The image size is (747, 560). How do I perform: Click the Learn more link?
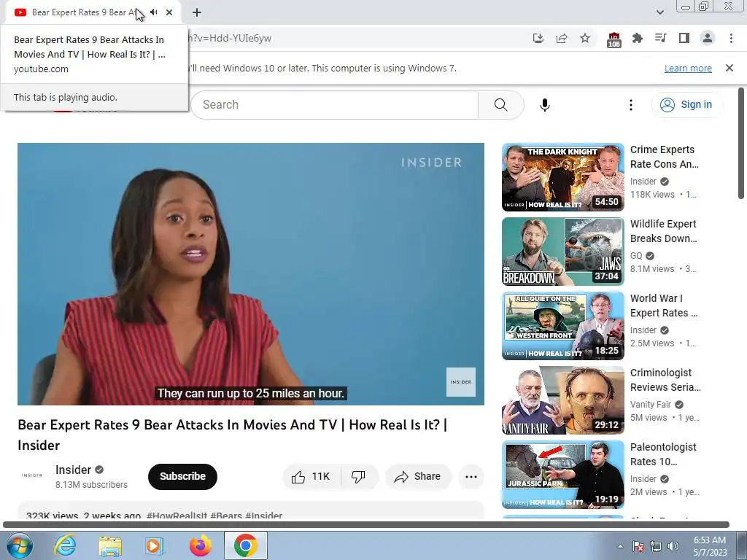click(688, 68)
